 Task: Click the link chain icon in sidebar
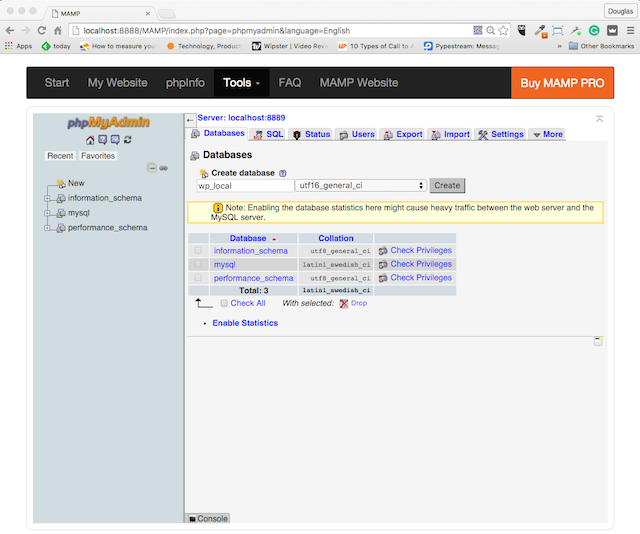point(164,167)
